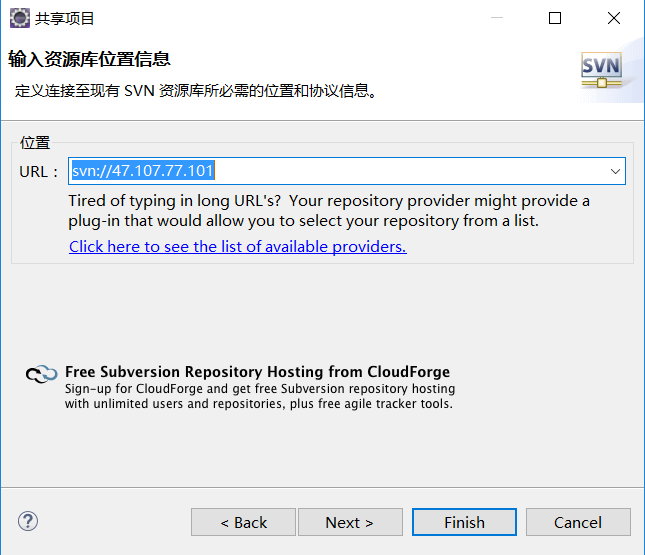Confirm the wizard with Finish
Viewport: 645px width, 555px height.
click(464, 522)
